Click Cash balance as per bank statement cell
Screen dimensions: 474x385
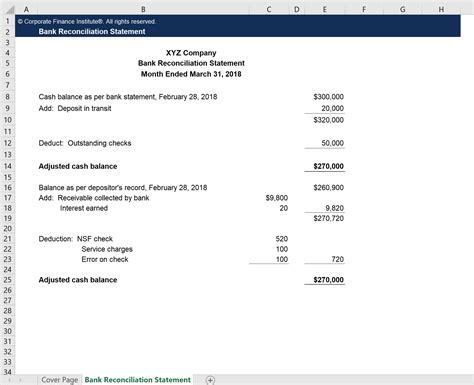point(128,97)
